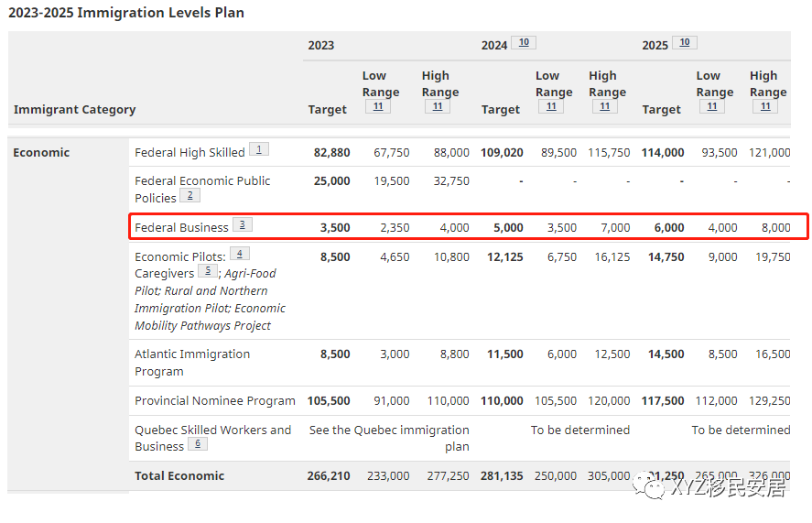Screen dimensions: 812x523
Task: Click Total Economic 2024 target '281,135'
Action: point(502,476)
